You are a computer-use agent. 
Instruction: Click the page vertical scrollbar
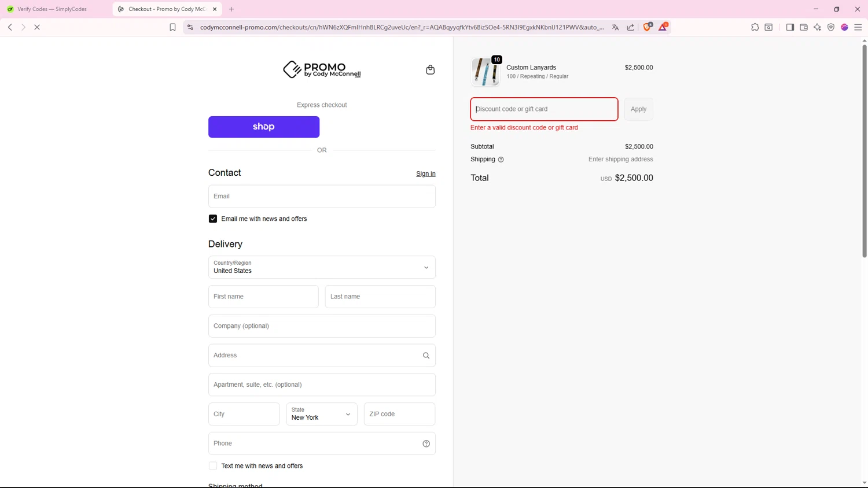(x=865, y=150)
